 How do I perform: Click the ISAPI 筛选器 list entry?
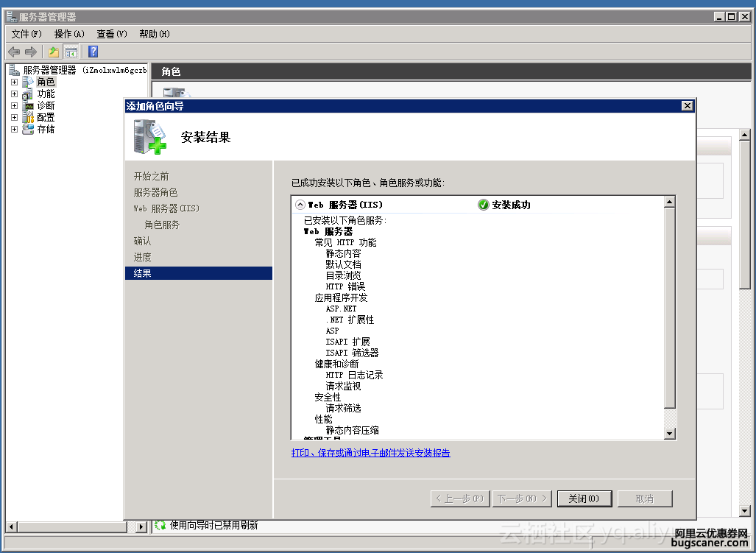coord(352,353)
